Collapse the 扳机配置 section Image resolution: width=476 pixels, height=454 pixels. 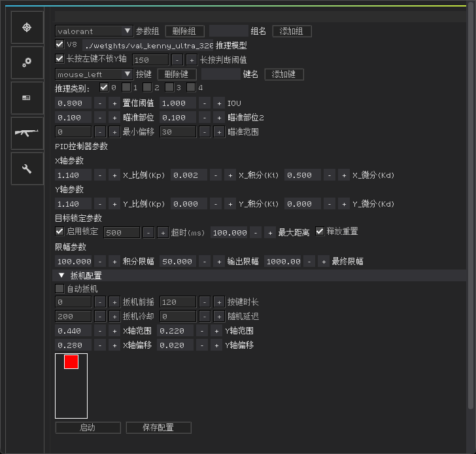click(x=61, y=275)
